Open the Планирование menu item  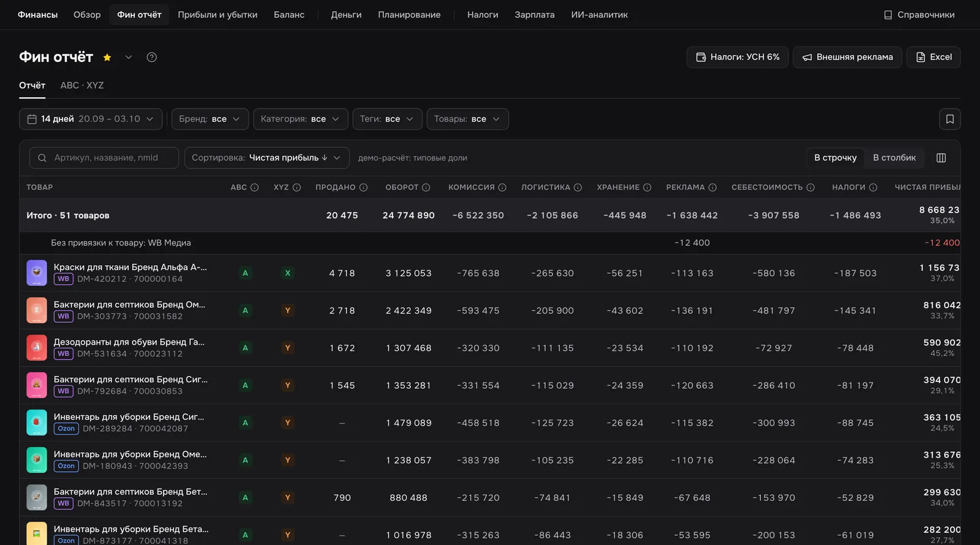pyautogui.click(x=409, y=15)
